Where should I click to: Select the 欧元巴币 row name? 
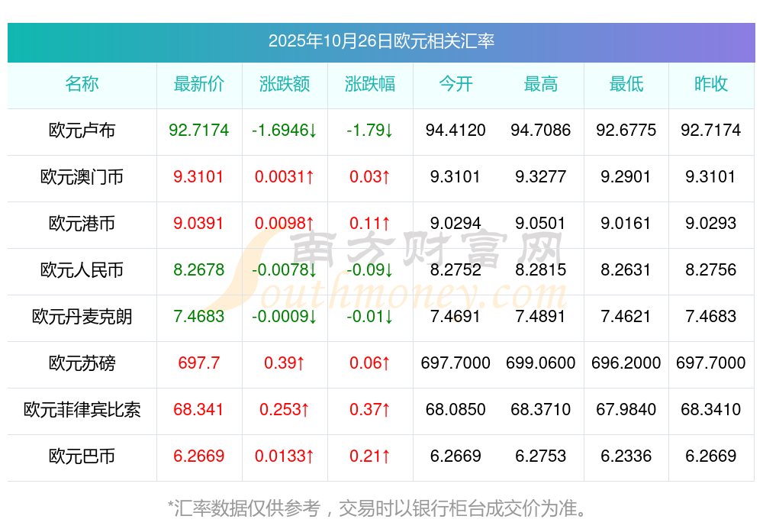tap(82, 456)
